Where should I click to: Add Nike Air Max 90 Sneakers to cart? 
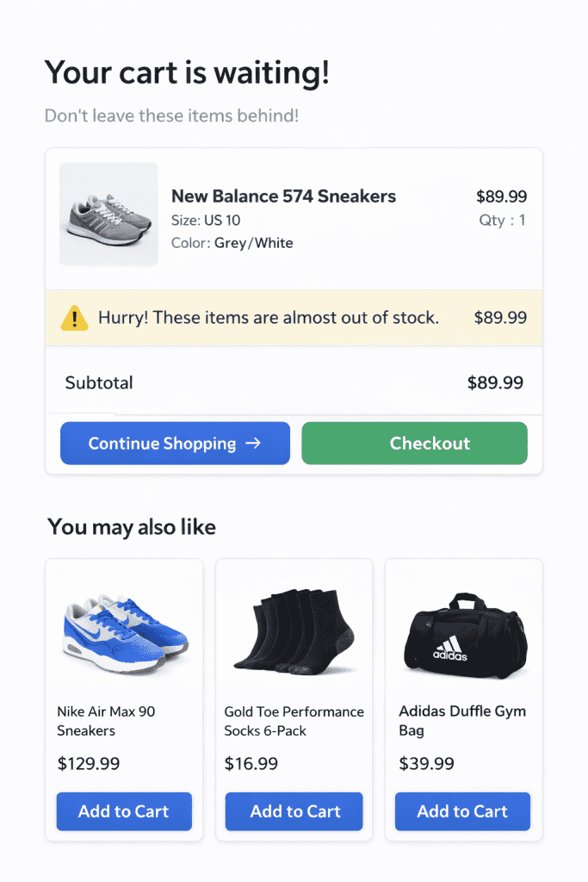click(124, 811)
